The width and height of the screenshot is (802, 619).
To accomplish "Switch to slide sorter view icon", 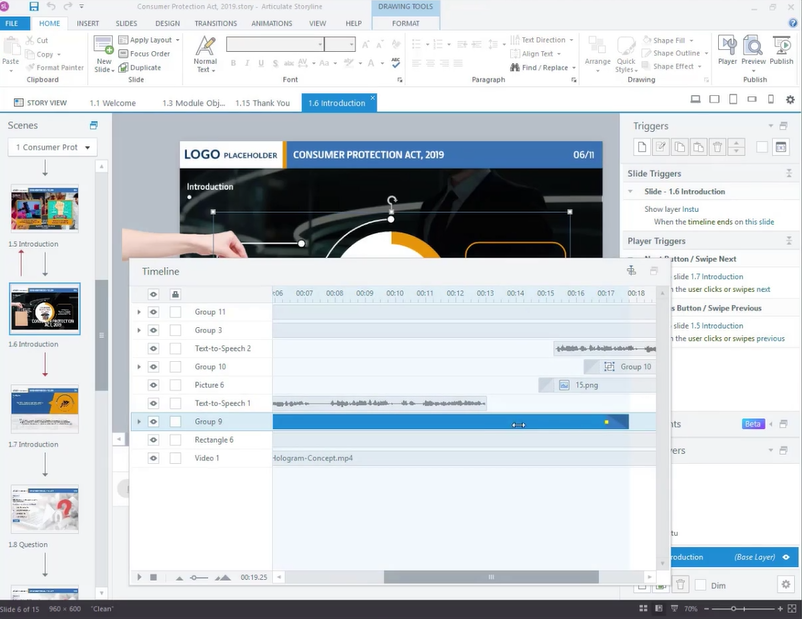I will [x=643, y=609].
